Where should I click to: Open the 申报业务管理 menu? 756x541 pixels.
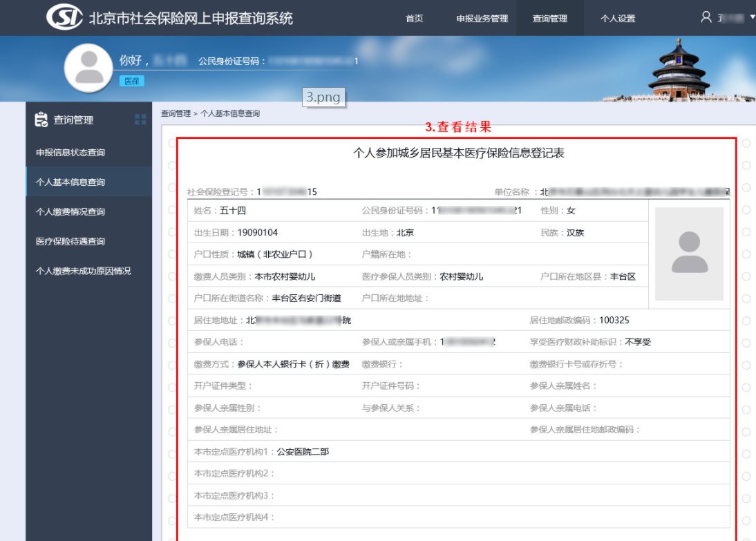[x=482, y=19]
